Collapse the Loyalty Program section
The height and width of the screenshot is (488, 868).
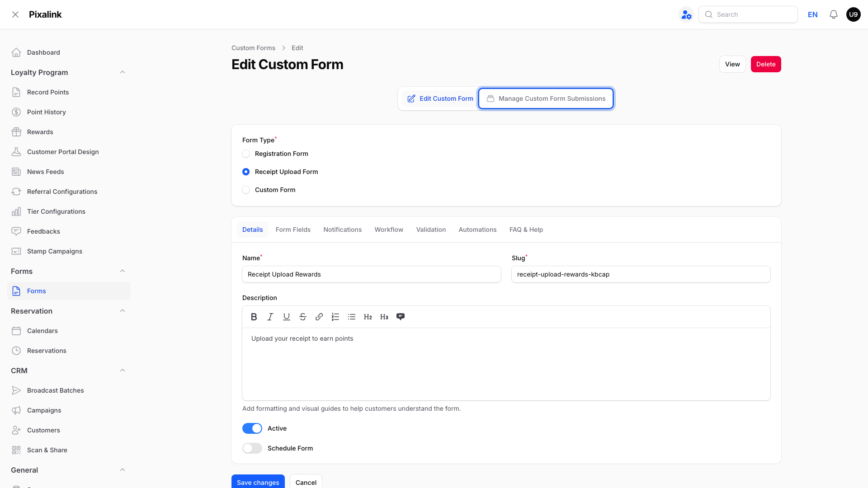(x=123, y=72)
